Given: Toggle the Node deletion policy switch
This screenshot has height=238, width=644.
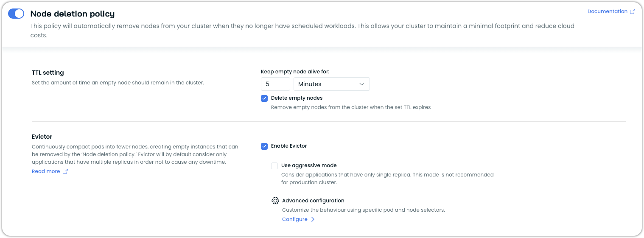Looking at the screenshot, I should [16, 14].
